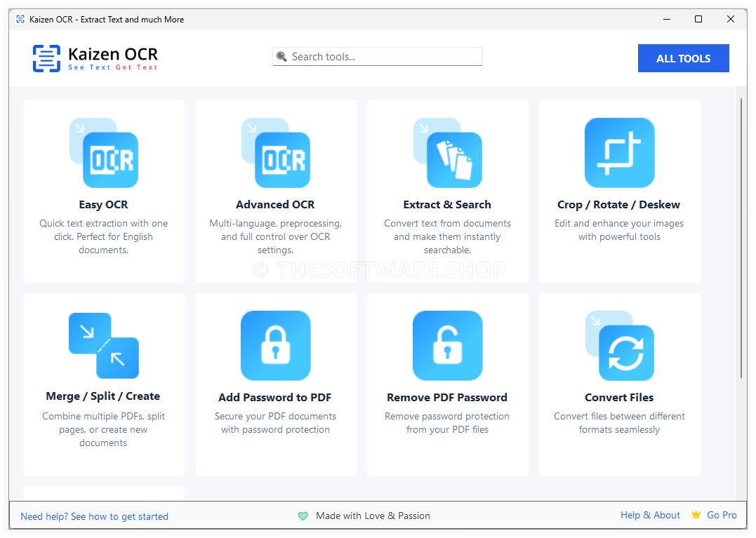Launch the Add Password to PDF tool
The width and height of the screenshot is (756, 538).
click(x=275, y=384)
